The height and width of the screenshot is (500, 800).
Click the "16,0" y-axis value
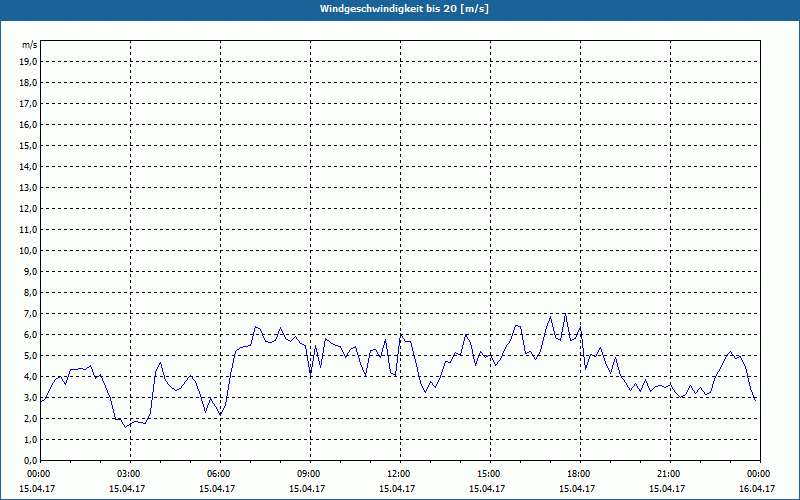(29, 124)
